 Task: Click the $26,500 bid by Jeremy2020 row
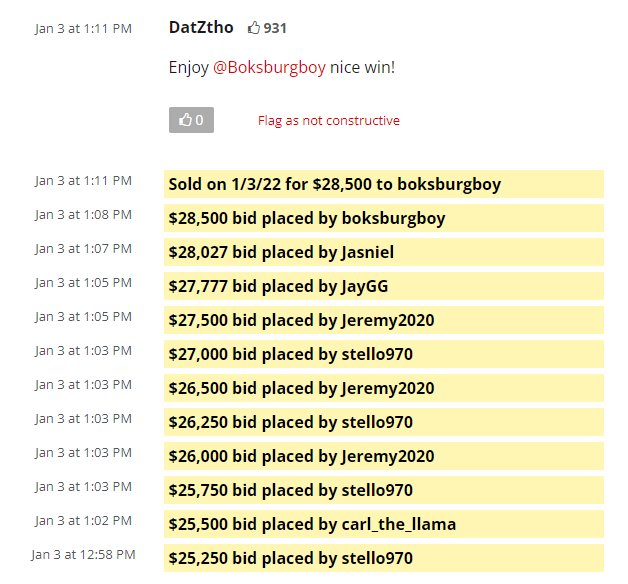point(384,388)
